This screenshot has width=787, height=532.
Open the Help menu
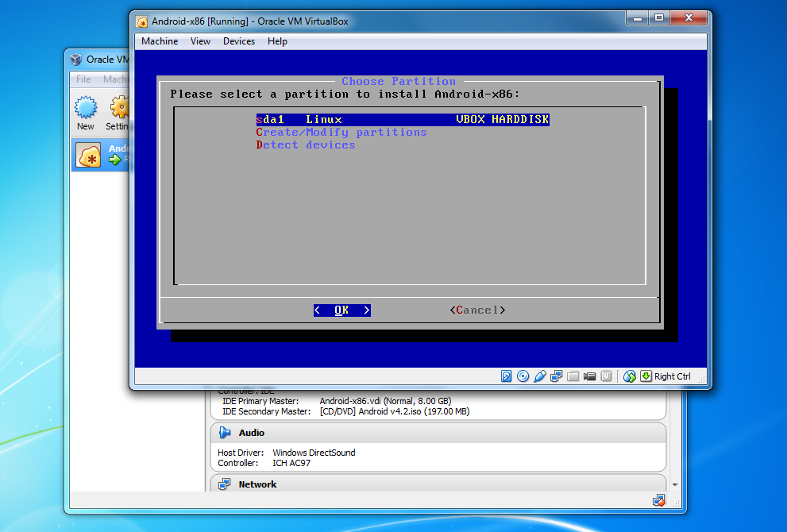click(277, 41)
